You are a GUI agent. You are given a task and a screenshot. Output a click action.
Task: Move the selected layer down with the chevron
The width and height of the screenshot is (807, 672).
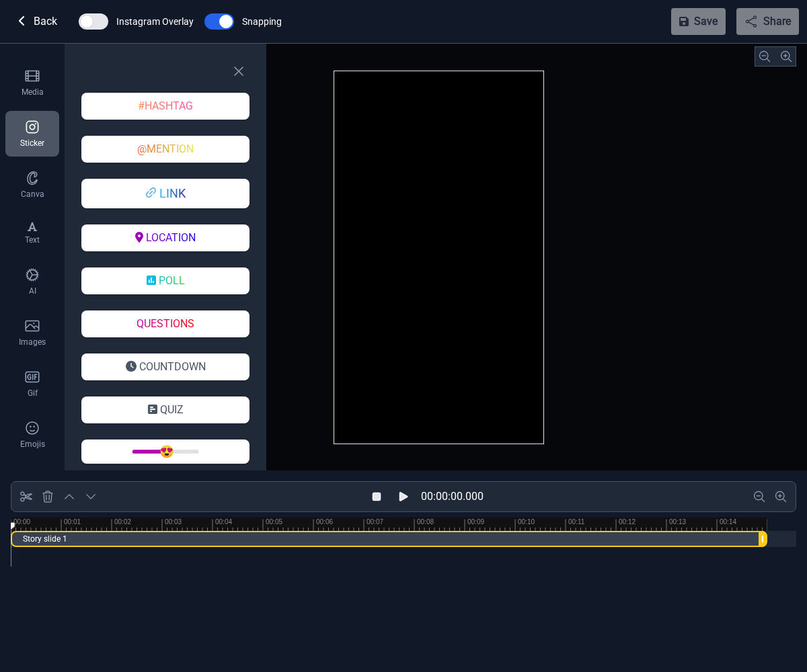90,497
